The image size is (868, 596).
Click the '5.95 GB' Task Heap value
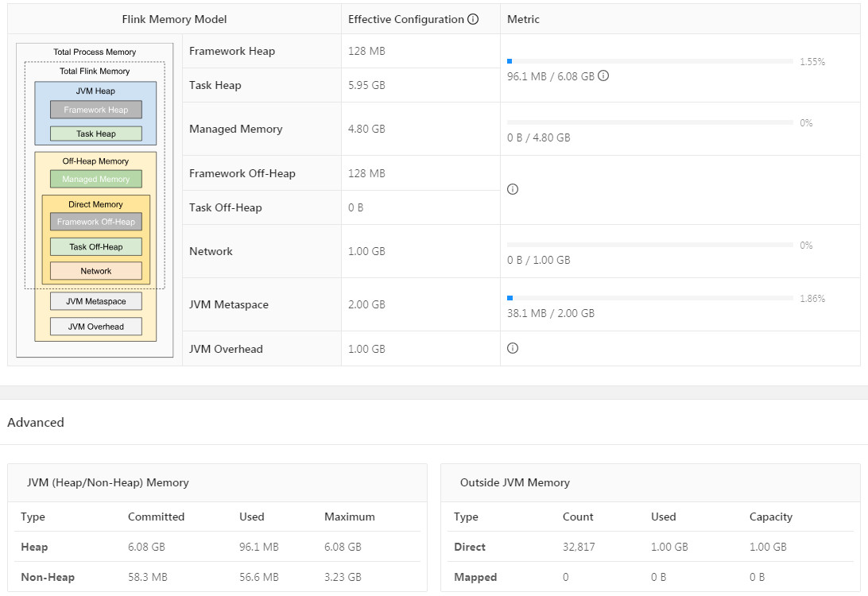(x=366, y=85)
